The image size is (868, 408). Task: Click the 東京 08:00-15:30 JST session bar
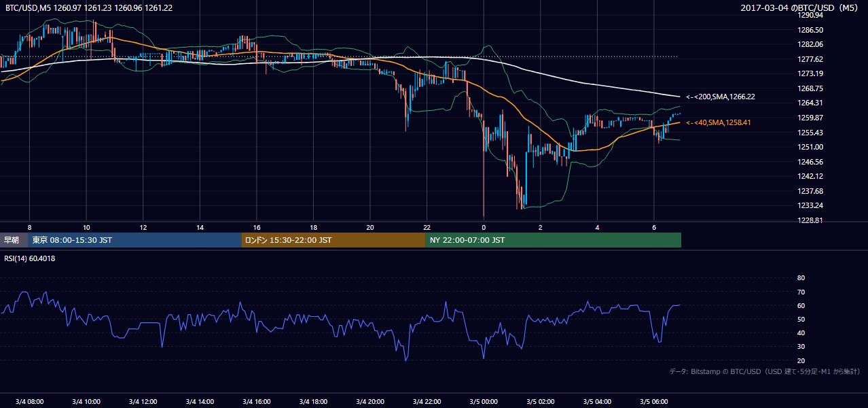[x=135, y=240]
